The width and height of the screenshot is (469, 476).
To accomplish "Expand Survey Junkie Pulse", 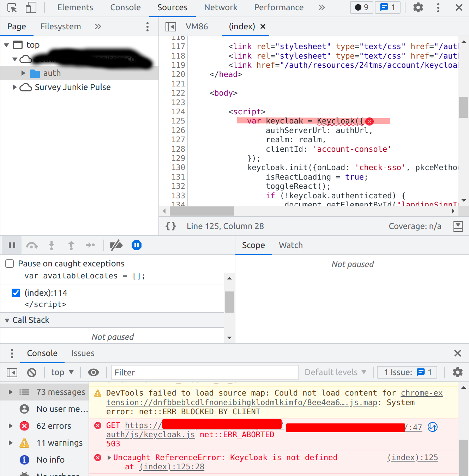I will tap(14, 87).
